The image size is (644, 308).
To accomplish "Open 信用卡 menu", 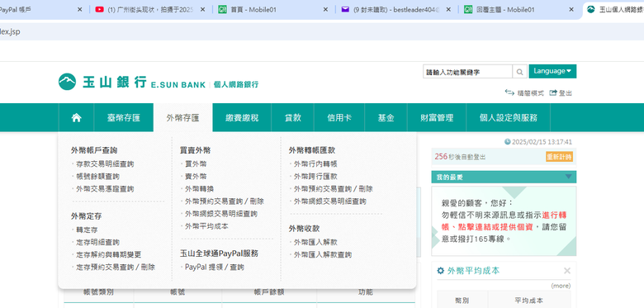I will tap(339, 118).
